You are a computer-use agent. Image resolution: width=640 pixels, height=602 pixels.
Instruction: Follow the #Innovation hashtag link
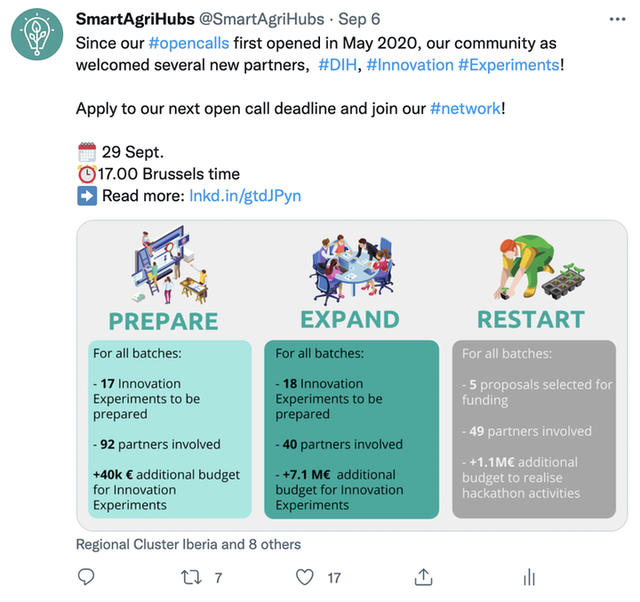410,65
